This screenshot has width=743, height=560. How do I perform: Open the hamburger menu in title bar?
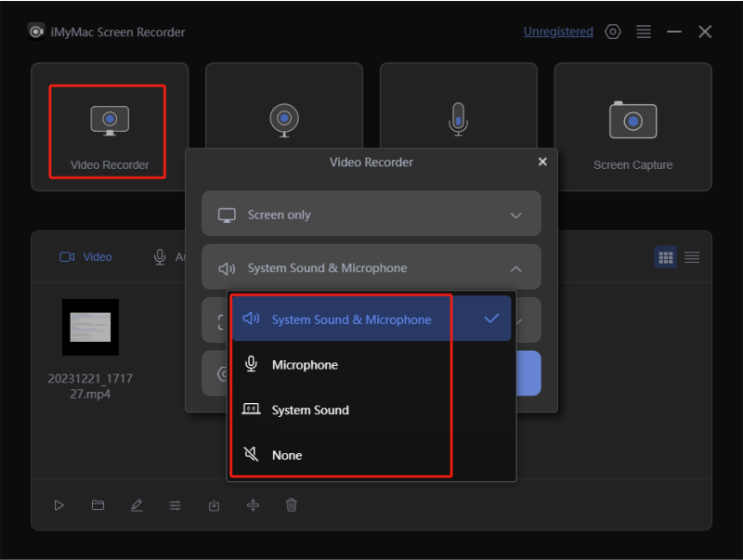coord(643,32)
